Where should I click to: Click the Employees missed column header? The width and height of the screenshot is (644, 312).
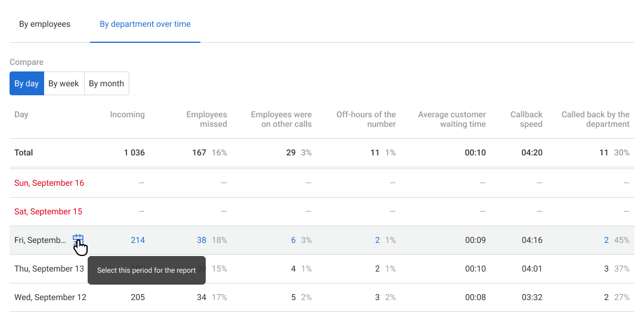click(207, 120)
